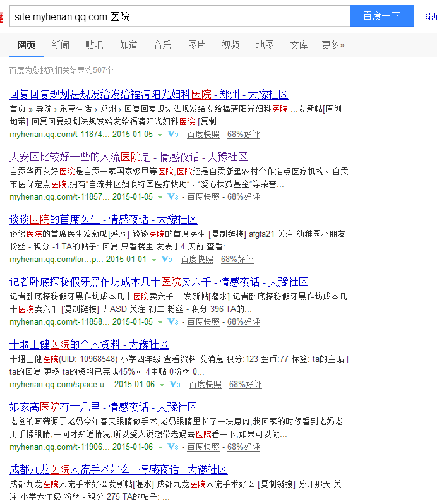The width and height of the screenshot is (437, 504).
Task: Expand the dropdown arrow after myhenan.qq.com/t-11858
Action: (x=160, y=322)
